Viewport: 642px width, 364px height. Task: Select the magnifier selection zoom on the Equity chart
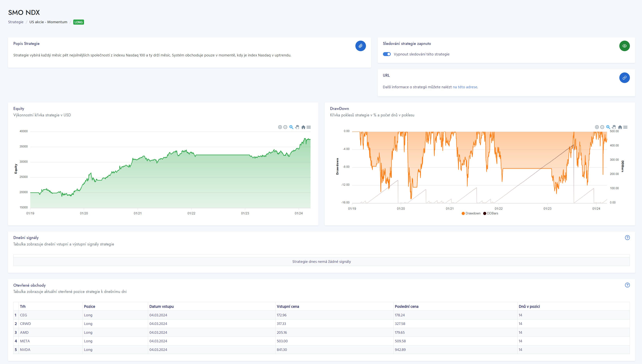click(x=291, y=127)
